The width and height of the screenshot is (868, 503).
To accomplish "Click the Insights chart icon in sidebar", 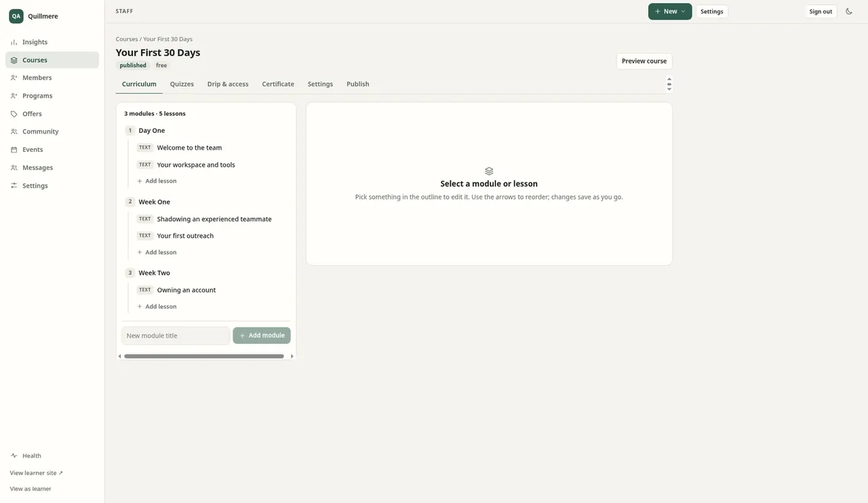I will coord(14,42).
